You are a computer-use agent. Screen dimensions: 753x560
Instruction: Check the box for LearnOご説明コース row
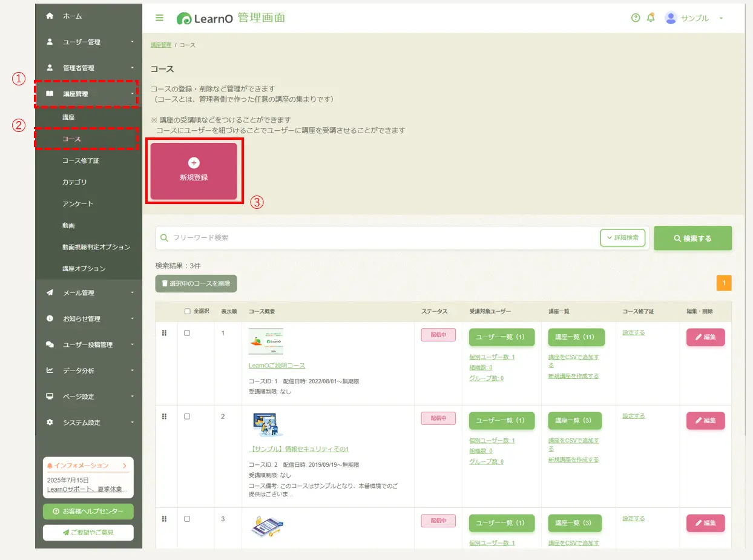pos(187,333)
